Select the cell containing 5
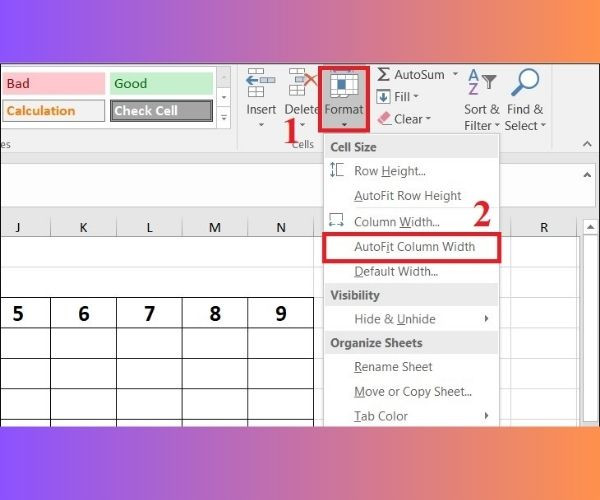Image resolution: width=600 pixels, height=500 pixels. [25, 313]
